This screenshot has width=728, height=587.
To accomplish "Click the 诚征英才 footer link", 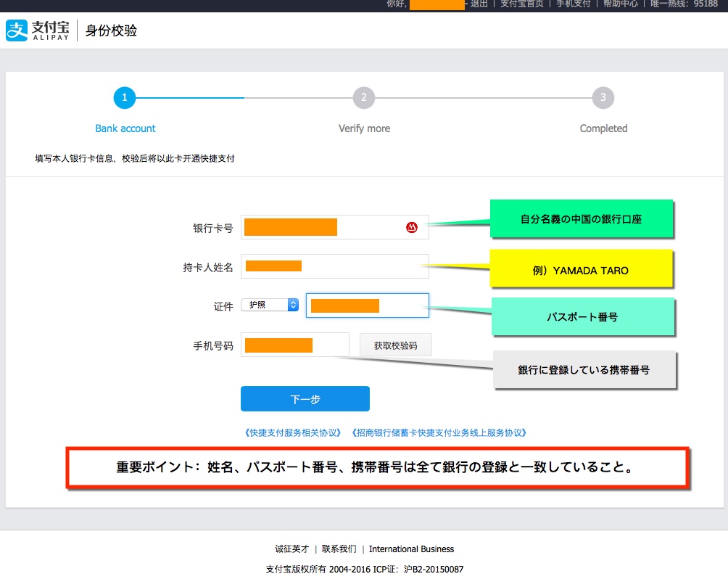I will pyautogui.click(x=292, y=549).
